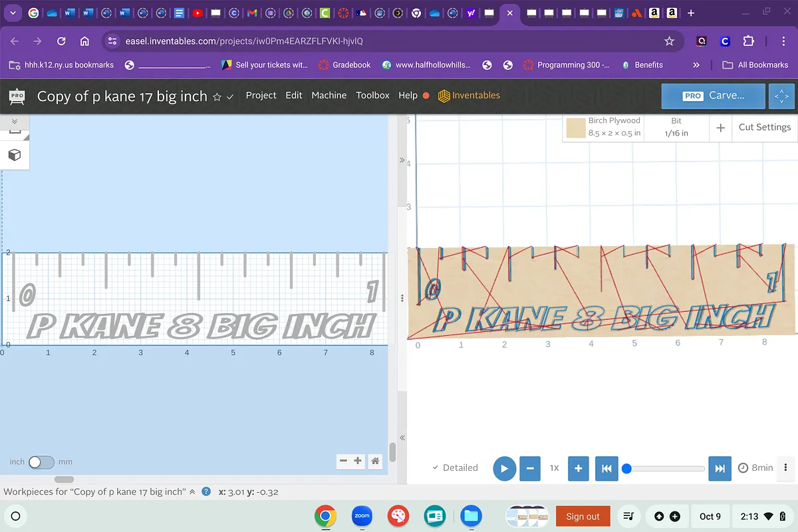Star the project as a favorite

click(217, 96)
